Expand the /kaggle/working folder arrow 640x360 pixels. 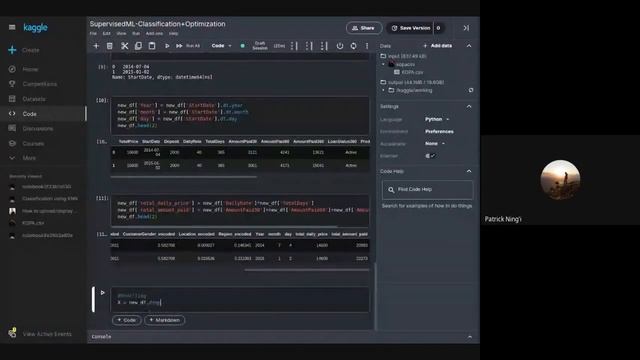click(x=383, y=90)
